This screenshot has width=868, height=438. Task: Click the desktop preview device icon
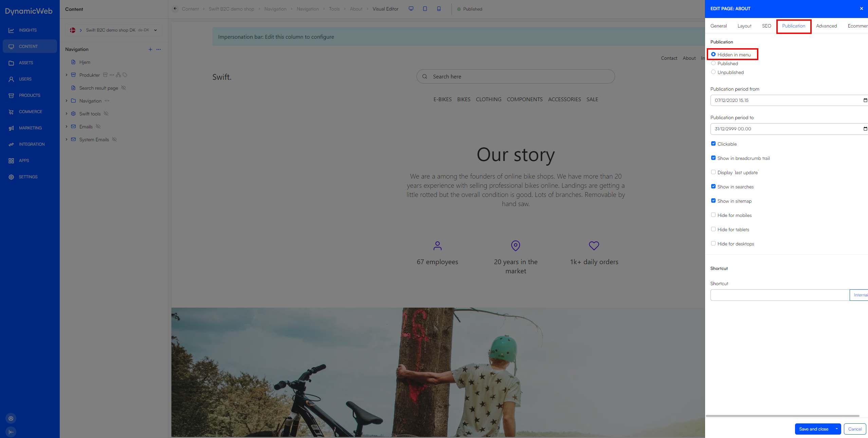click(x=411, y=9)
